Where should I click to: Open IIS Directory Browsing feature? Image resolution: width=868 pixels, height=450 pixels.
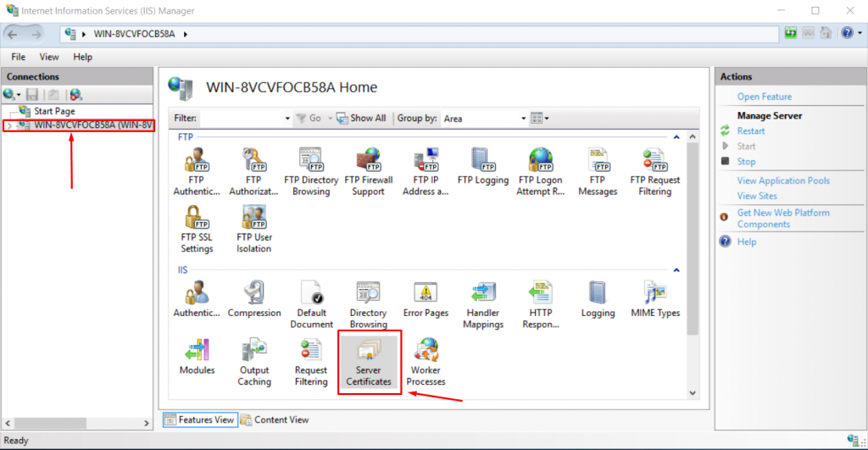click(368, 304)
